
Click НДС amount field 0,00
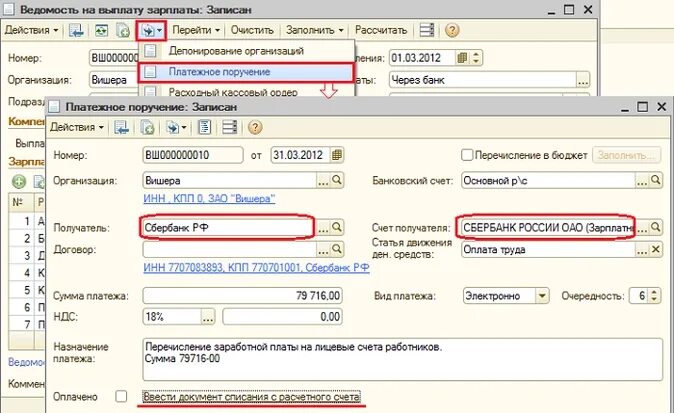(282, 317)
